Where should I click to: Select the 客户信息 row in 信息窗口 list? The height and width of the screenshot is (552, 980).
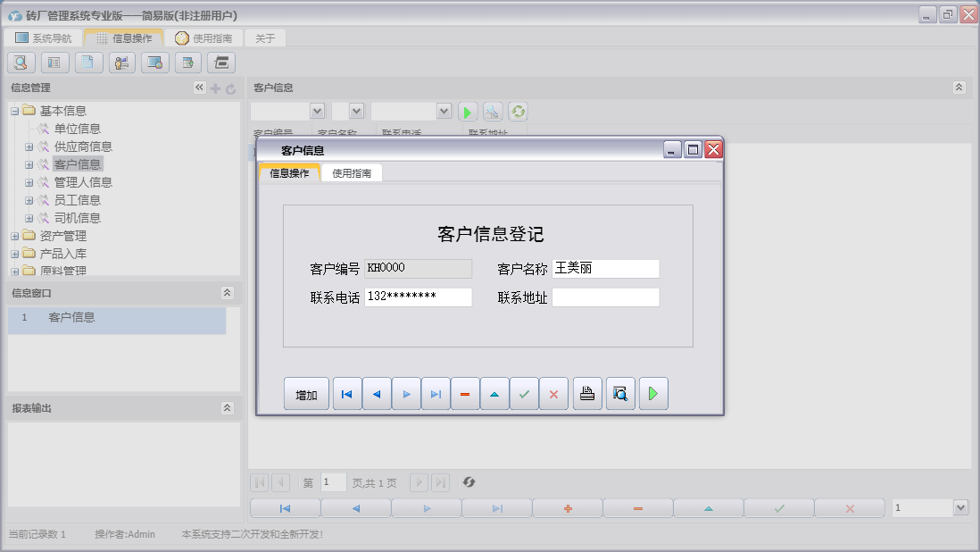pos(71,317)
